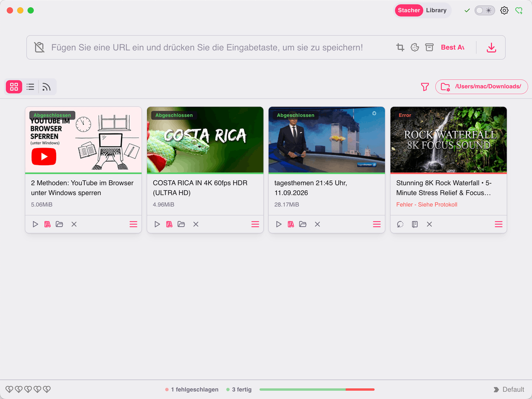Image resolution: width=532 pixels, height=399 pixels.
Task: Open the COSTA RICA thumbnail
Action: [x=205, y=140]
